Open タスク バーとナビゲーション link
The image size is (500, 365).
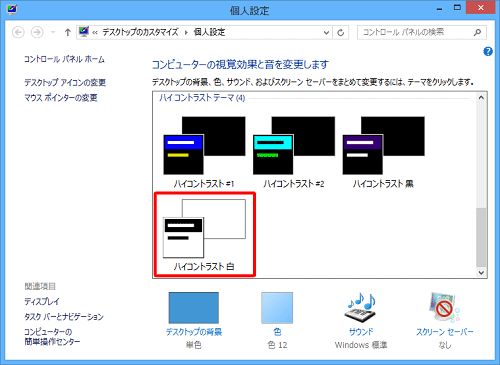pos(64,316)
